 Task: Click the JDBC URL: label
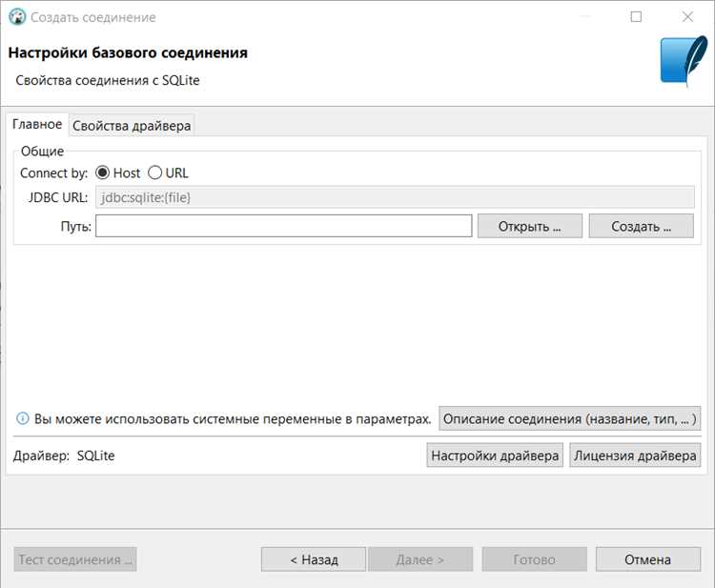point(58,197)
